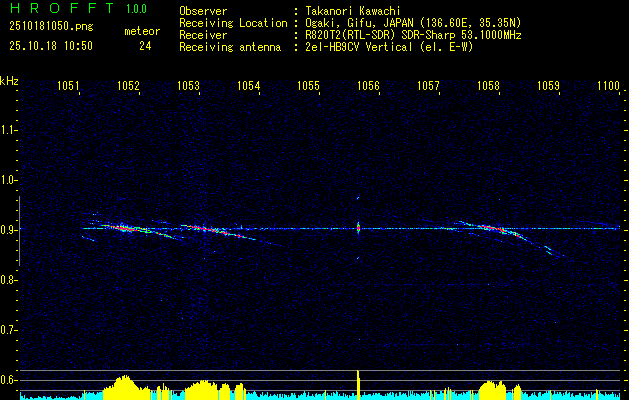Click the 1.1 kHz frequency label
The height and width of the screenshot is (400, 629).
coord(7,130)
